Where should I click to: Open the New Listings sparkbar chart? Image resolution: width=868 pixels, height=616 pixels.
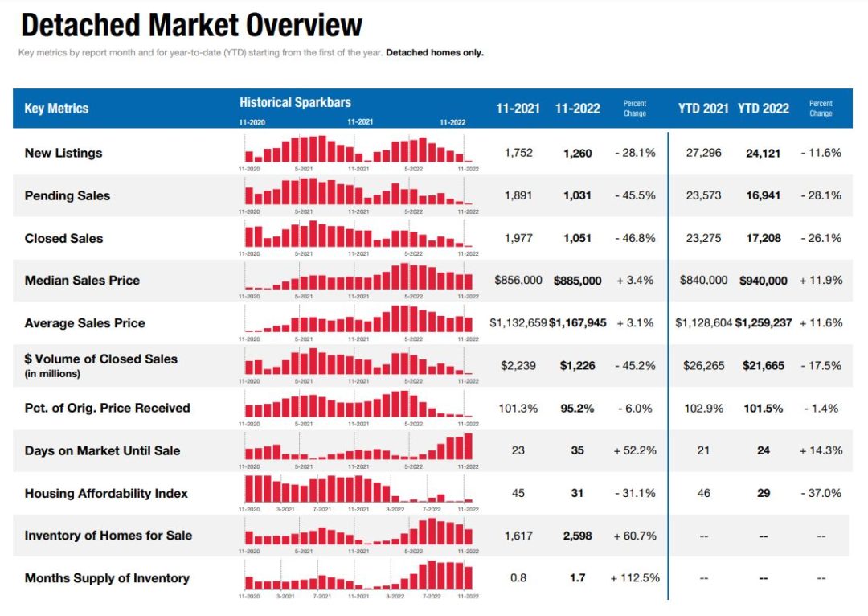358,149
